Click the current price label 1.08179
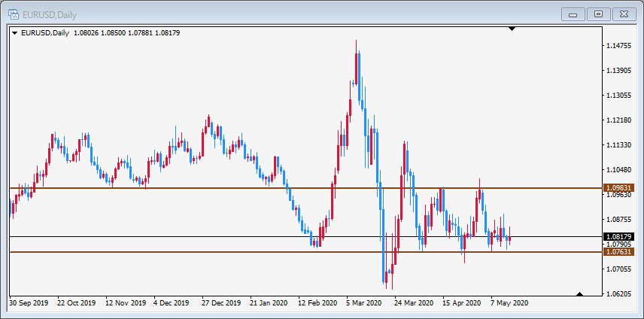 [618, 236]
